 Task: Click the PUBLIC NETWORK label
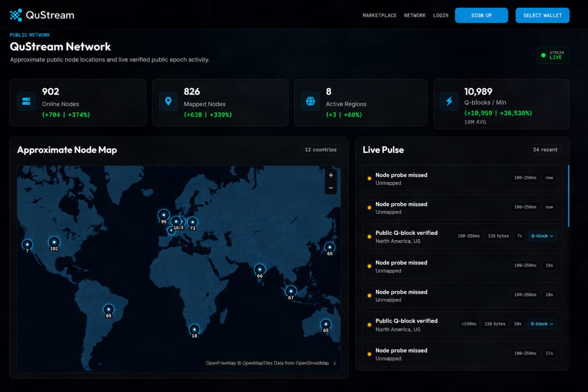(x=30, y=35)
